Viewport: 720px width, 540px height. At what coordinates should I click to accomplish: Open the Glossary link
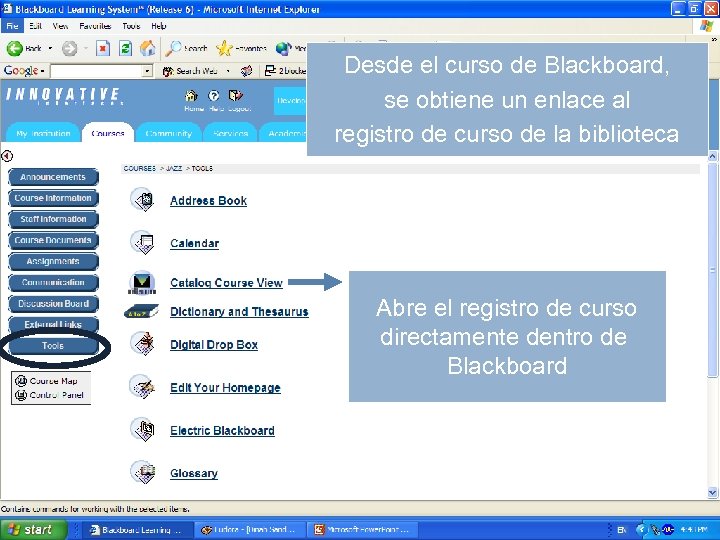[x=194, y=473]
